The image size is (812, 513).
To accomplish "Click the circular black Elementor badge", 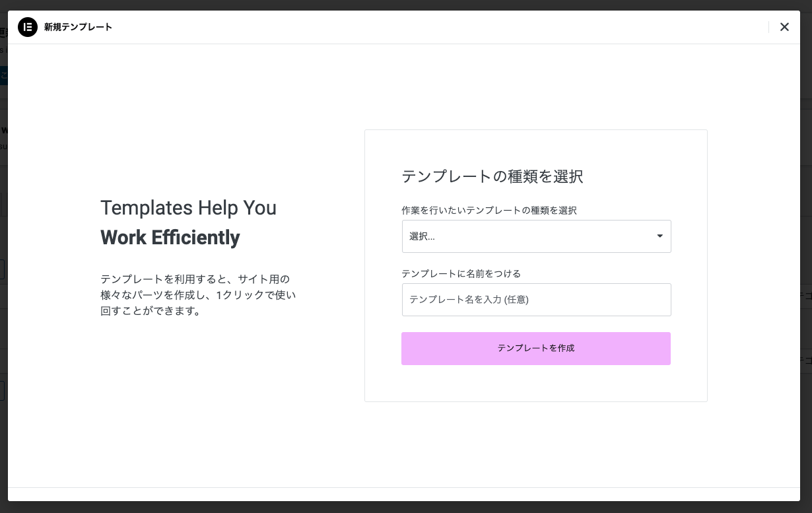I will click(28, 27).
